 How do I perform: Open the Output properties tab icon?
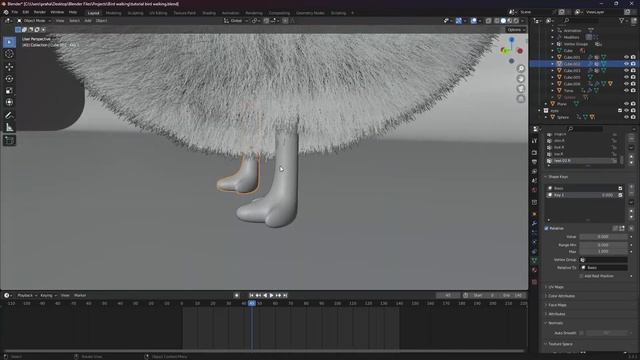[534, 162]
